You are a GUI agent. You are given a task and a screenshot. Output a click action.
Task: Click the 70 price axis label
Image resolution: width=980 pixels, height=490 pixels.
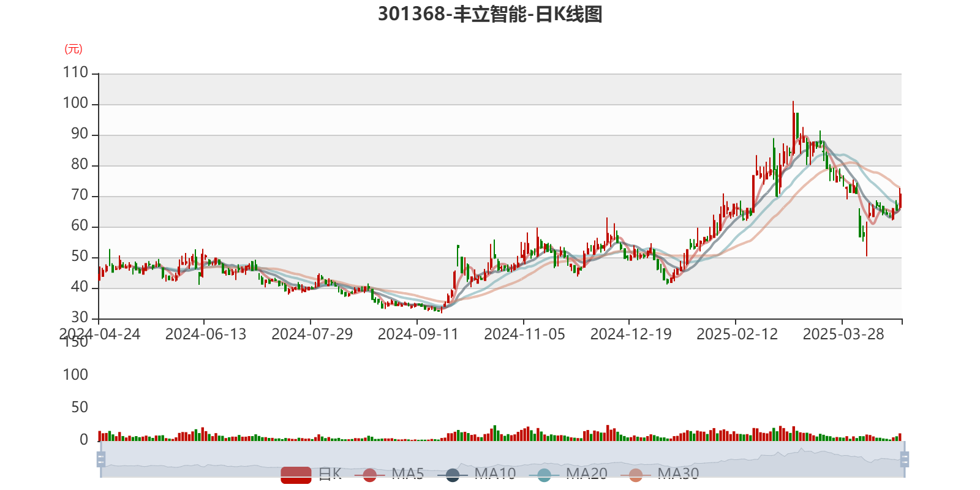coord(80,195)
